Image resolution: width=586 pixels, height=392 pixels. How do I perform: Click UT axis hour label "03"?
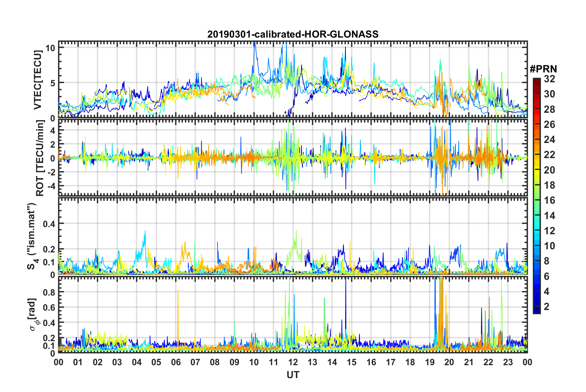tap(117, 362)
